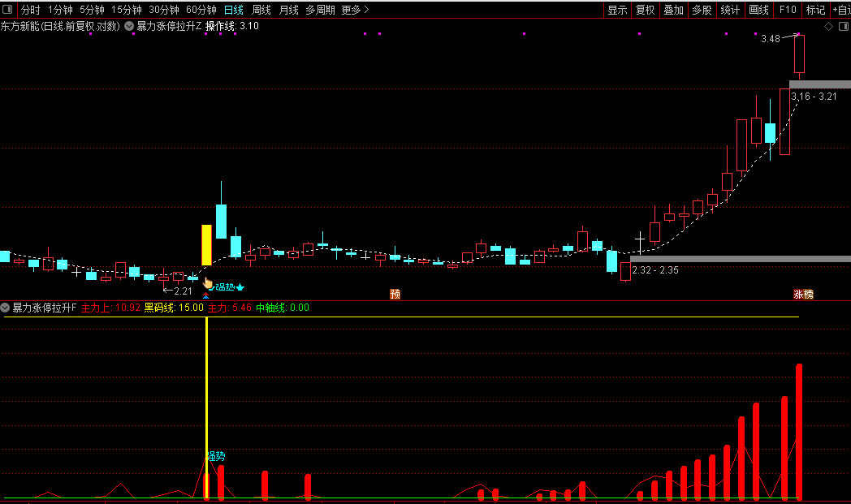Select the 周线 weekly chart tab
Viewport: 851px width, 504px height.
tap(261, 10)
